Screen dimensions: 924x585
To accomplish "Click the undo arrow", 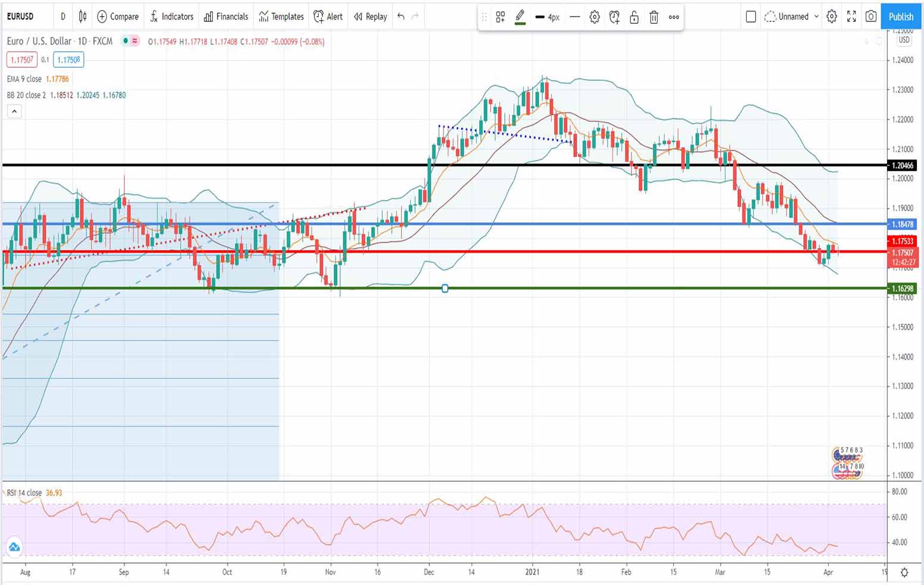I will [401, 17].
